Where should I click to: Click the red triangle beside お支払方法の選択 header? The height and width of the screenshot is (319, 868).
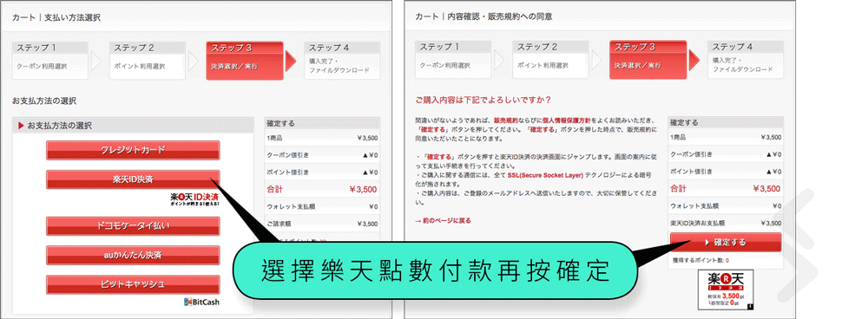tap(21, 126)
